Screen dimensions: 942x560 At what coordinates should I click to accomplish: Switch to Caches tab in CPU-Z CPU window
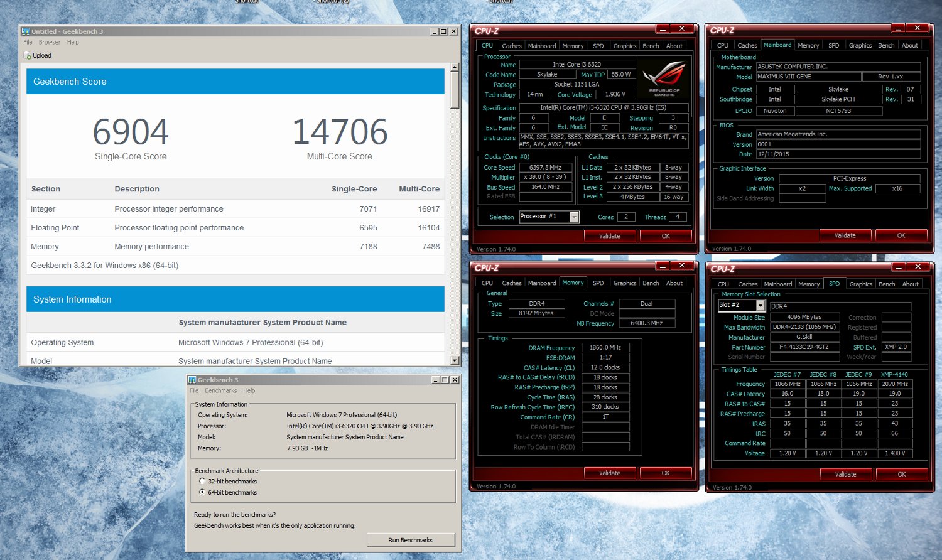512,46
